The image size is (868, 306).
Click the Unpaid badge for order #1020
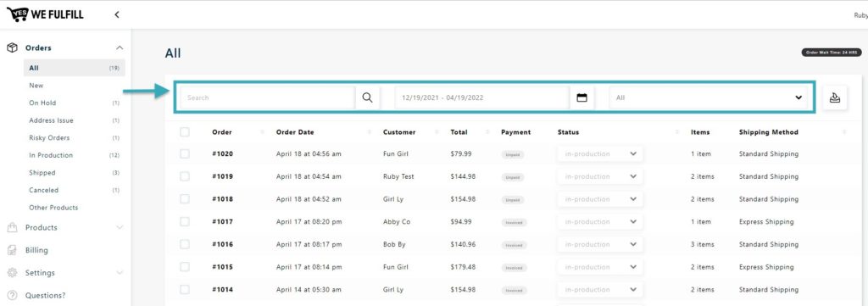point(513,155)
